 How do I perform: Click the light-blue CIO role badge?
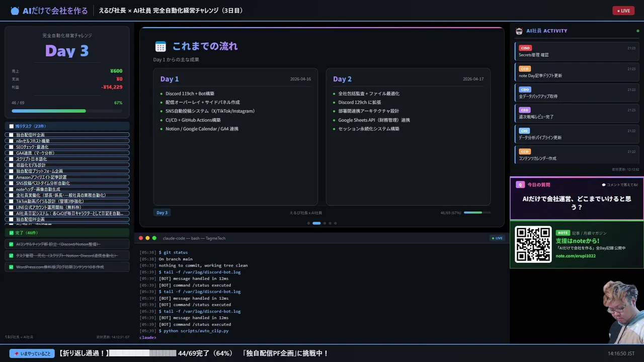(x=524, y=131)
